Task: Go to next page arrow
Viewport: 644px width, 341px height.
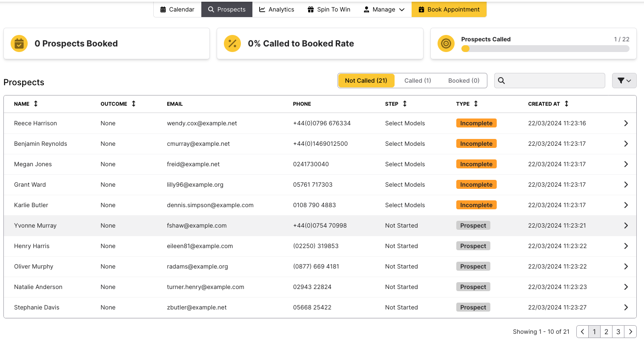Action: pos(631,332)
